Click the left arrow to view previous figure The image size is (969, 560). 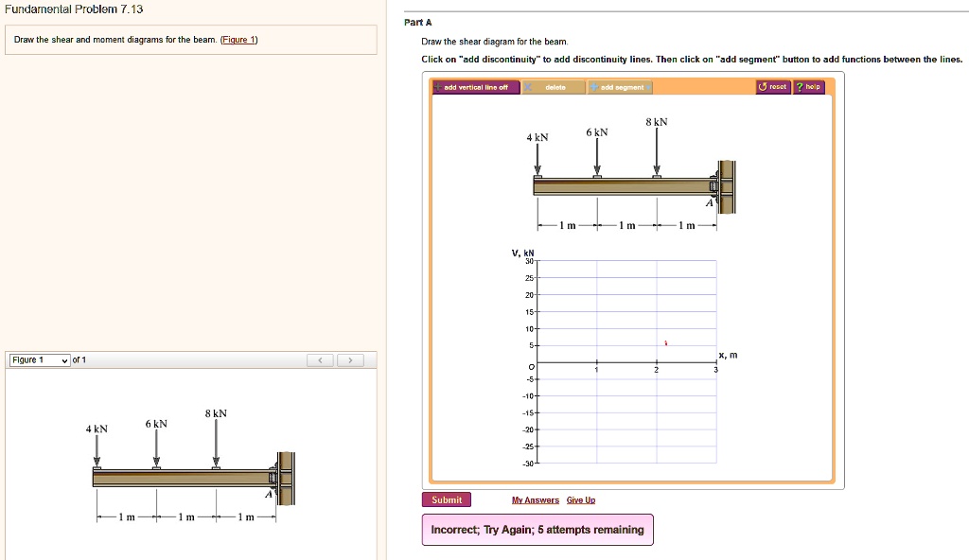point(322,359)
